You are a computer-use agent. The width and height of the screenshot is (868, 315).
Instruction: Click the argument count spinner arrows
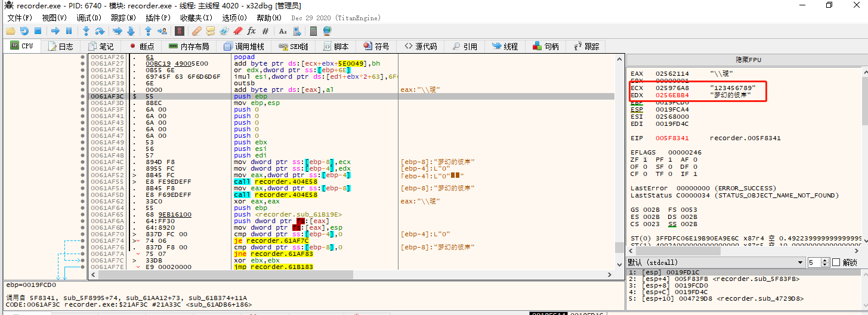pyautogui.click(x=826, y=262)
